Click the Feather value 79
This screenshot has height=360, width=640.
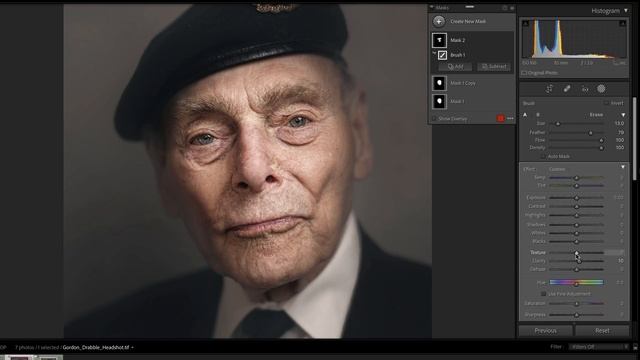pyautogui.click(x=620, y=133)
